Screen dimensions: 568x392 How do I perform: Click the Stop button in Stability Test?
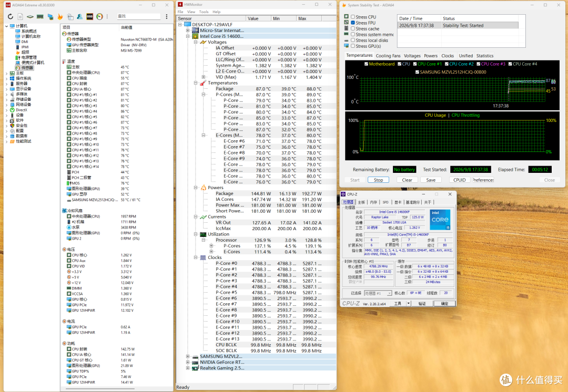(x=379, y=180)
